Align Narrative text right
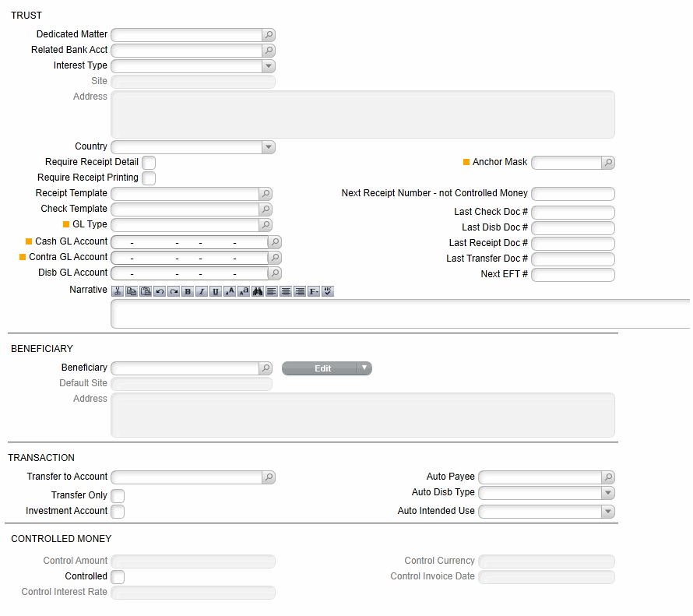 click(x=300, y=291)
